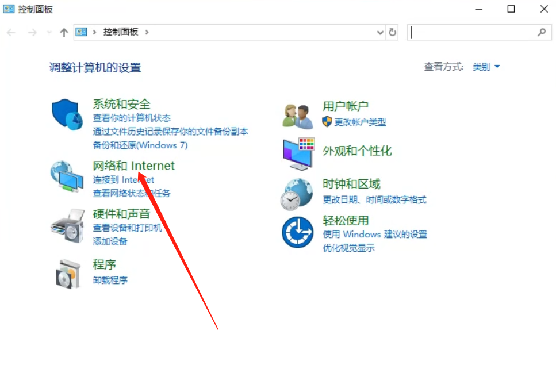The width and height of the screenshot is (556, 392).
Task: Open 通过文件历史记录保存你的文件备份副本 link
Action: click(x=170, y=132)
